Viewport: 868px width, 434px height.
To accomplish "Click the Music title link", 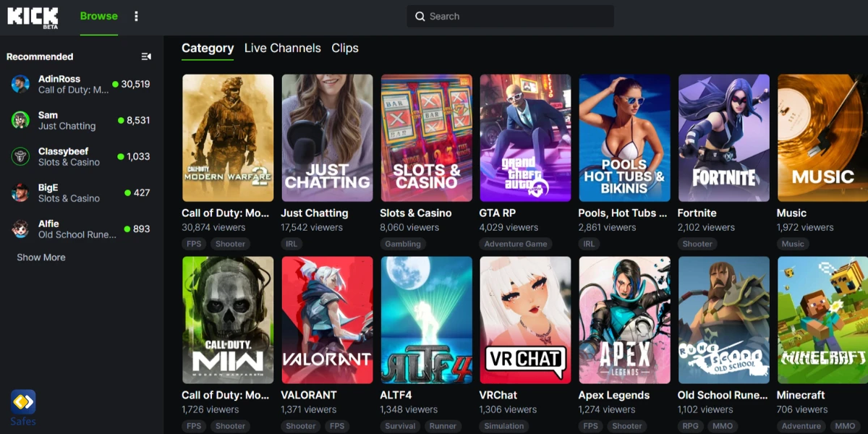I will point(791,213).
